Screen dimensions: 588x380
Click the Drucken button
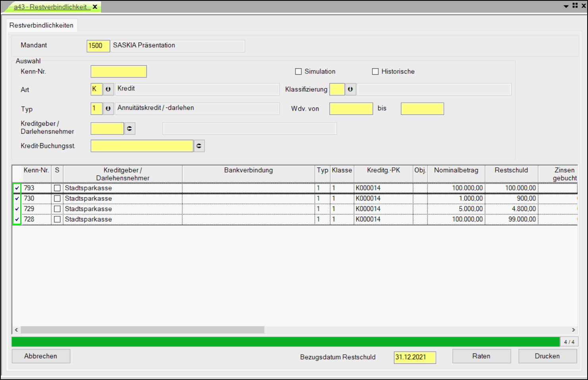[x=547, y=356]
